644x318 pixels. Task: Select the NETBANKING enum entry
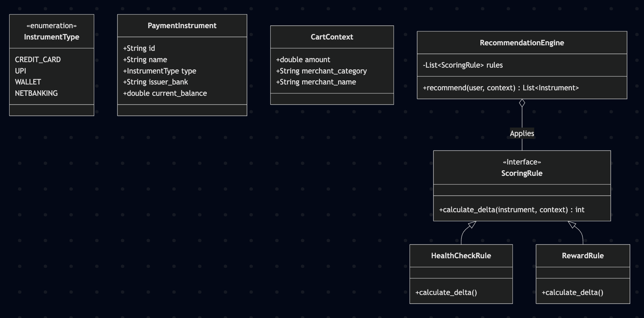(36, 93)
